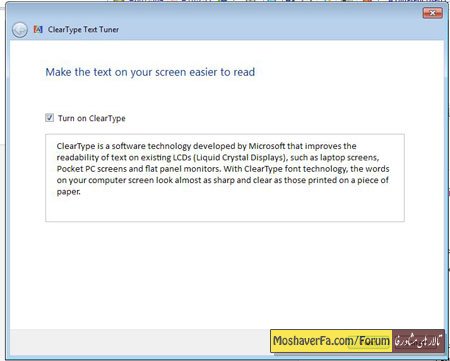
Task: Click the 'ClearType Text Tuner' window title
Action: 83,29
